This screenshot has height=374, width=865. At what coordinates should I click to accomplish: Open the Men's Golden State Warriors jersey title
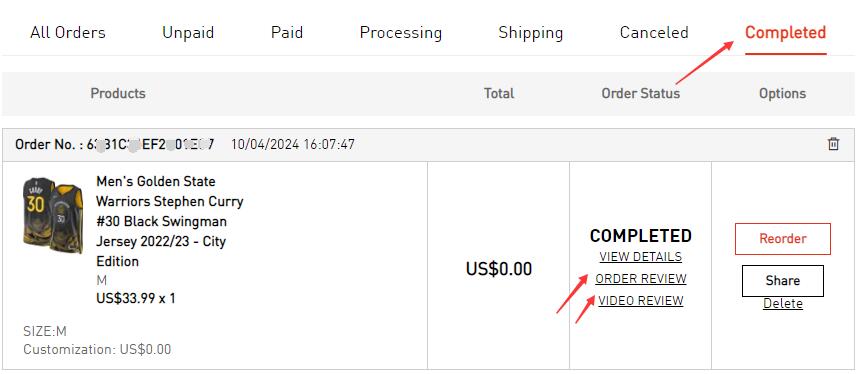170,221
